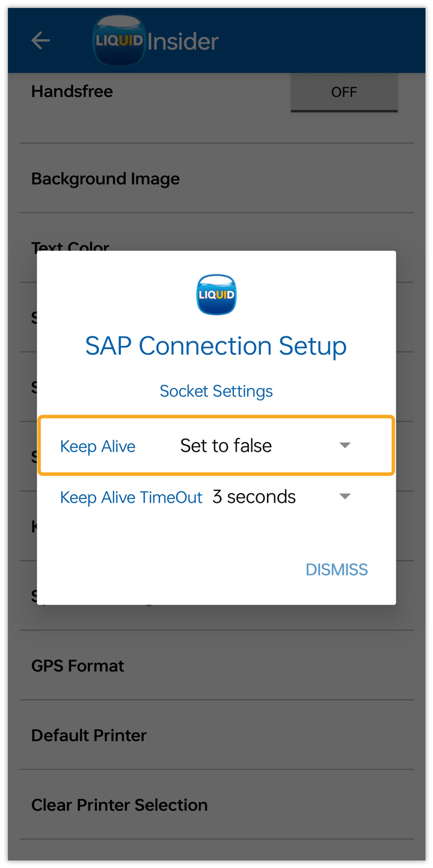Image resolution: width=433 pixels, height=868 pixels.
Task: Click the Keep Alive label
Action: 97,446
